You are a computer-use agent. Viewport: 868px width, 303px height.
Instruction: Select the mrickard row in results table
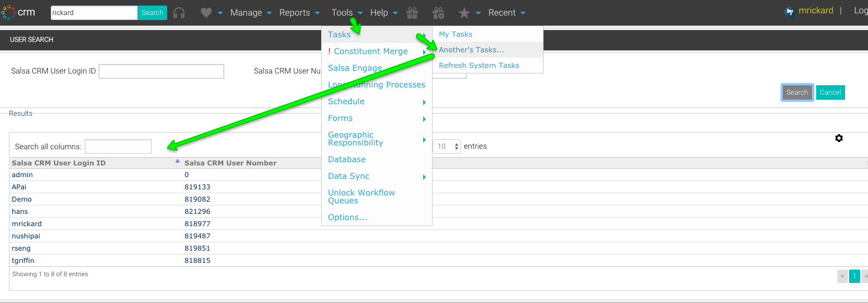click(438, 224)
